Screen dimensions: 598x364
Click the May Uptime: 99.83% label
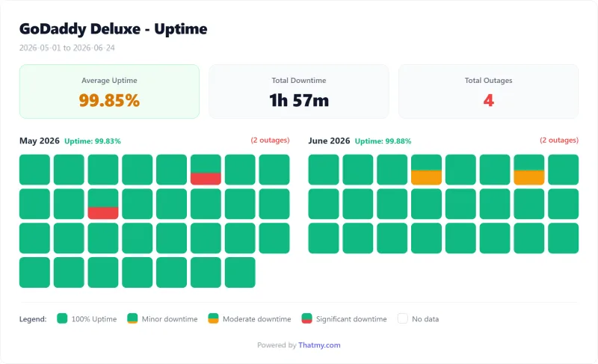93,141
